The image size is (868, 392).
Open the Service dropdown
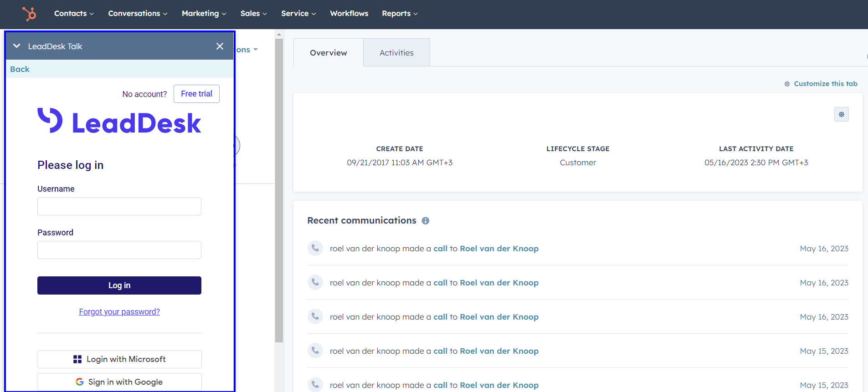point(298,14)
